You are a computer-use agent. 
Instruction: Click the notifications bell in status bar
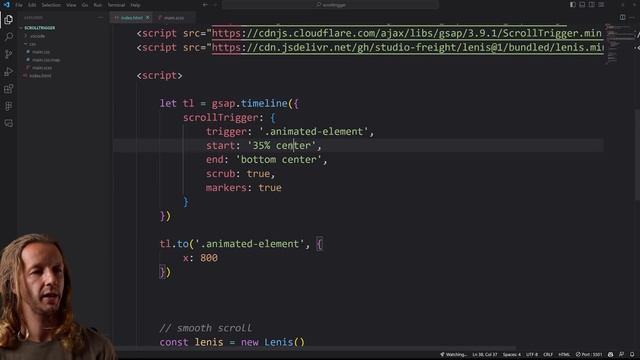(x=632, y=354)
